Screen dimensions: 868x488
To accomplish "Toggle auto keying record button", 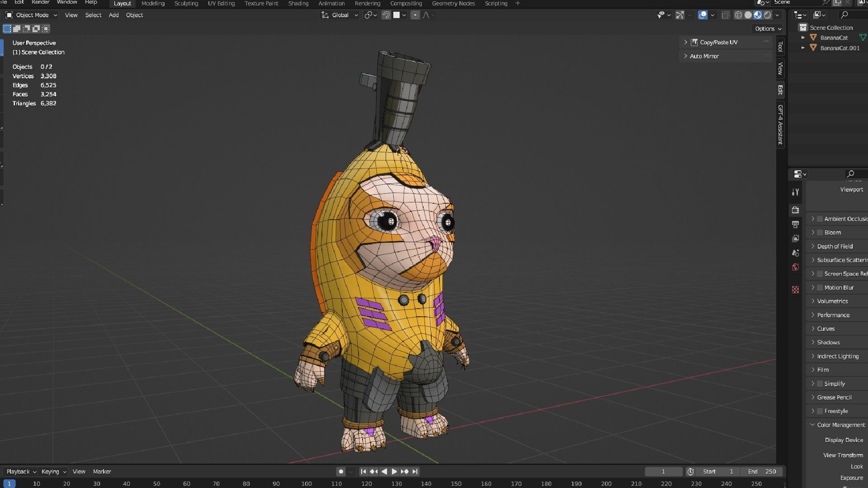I will 341,471.
